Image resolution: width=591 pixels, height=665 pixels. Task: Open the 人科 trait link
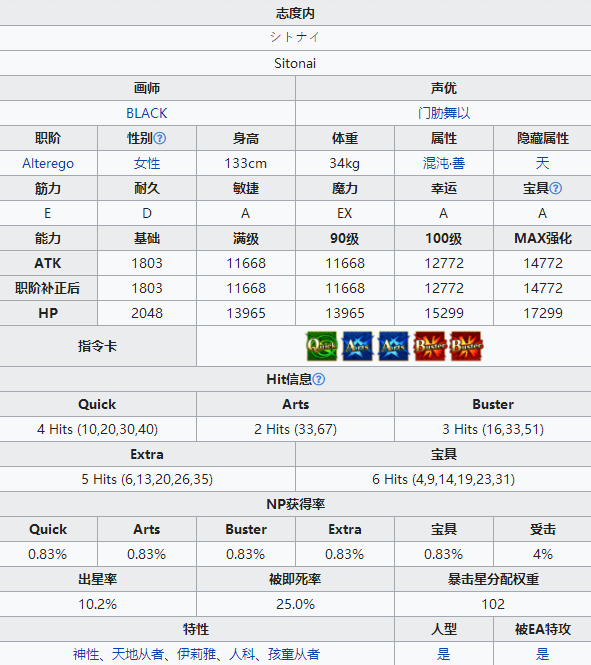[x=242, y=654]
